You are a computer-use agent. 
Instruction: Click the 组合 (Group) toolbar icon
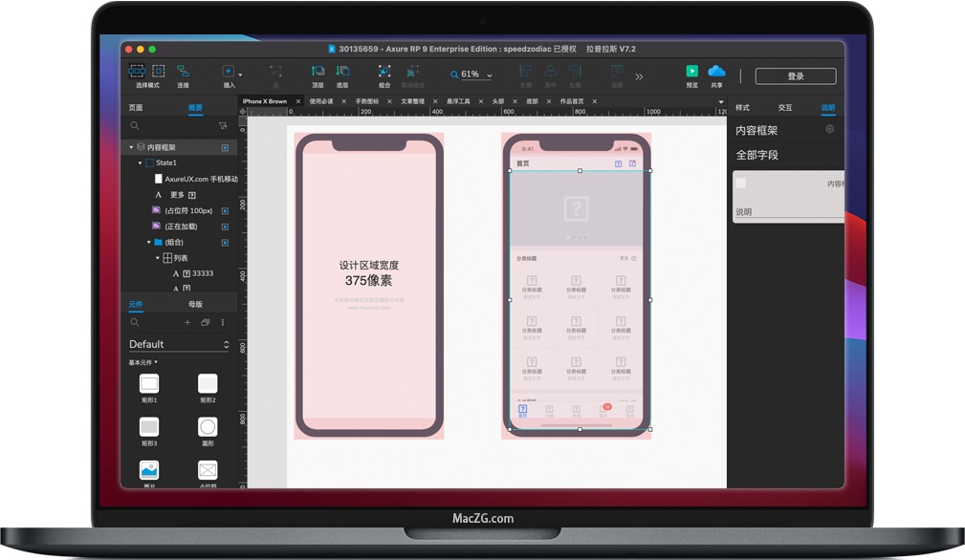pyautogui.click(x=384, y=72)
